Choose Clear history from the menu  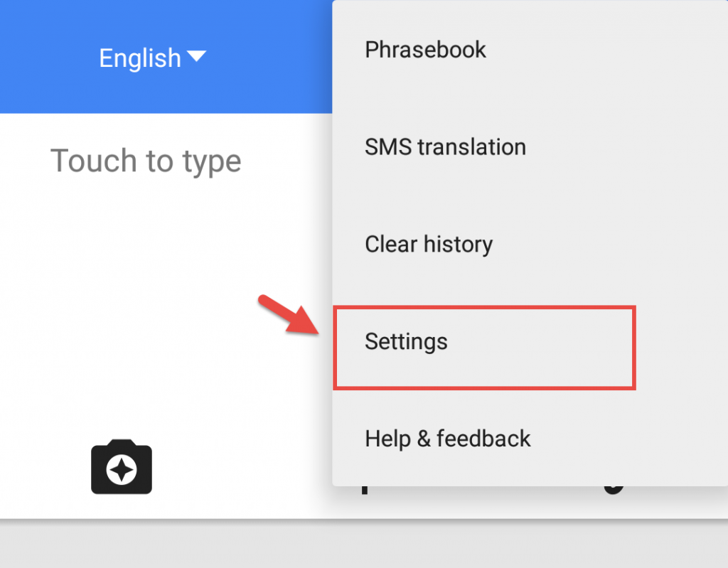[428, 244]
